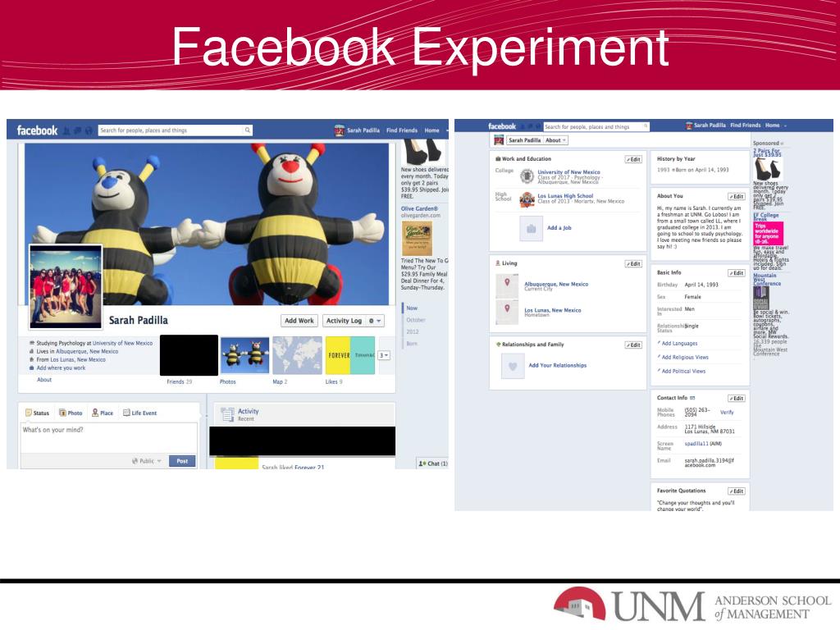Click Los Lunas hometown map pin icon

[507, 312]
